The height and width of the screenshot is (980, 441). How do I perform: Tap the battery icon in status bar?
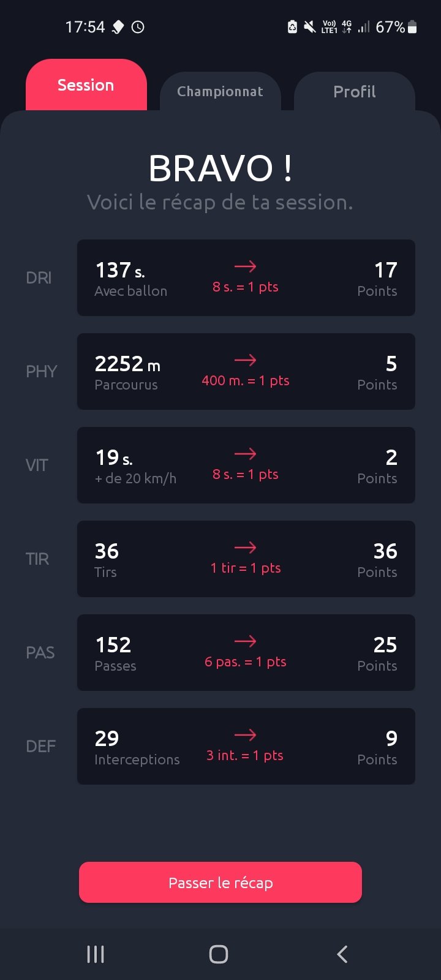(412, 27)
